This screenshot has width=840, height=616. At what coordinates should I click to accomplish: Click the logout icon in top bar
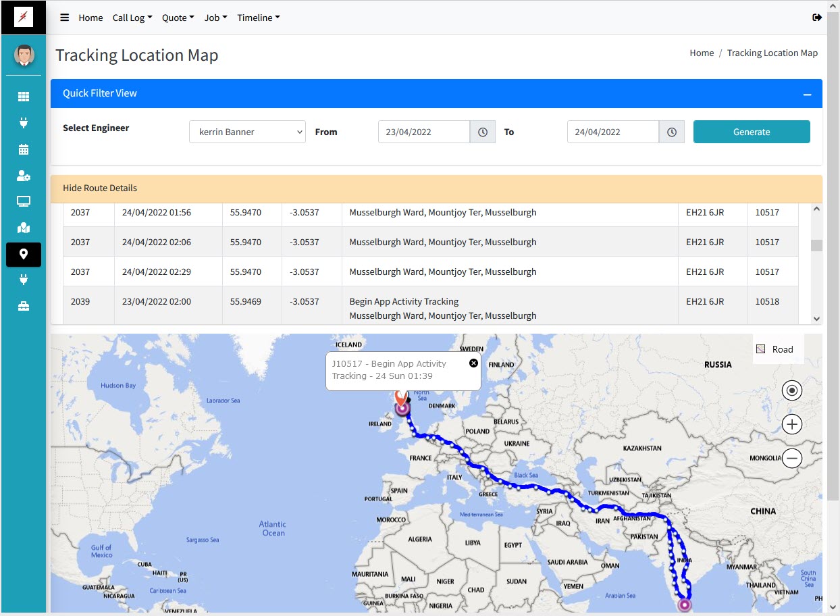click(817, 18)
